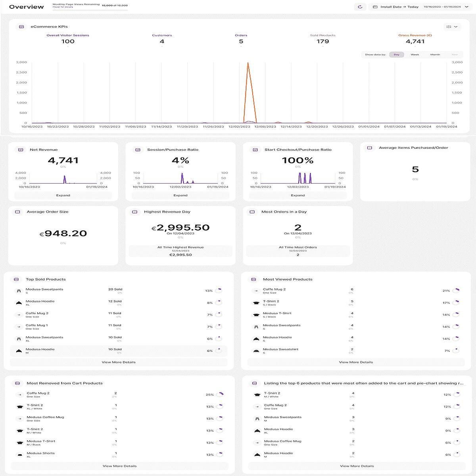Click the Top Sold Products panel icon
The width and height of the screenshot is (476, 476).
point(16,279)
